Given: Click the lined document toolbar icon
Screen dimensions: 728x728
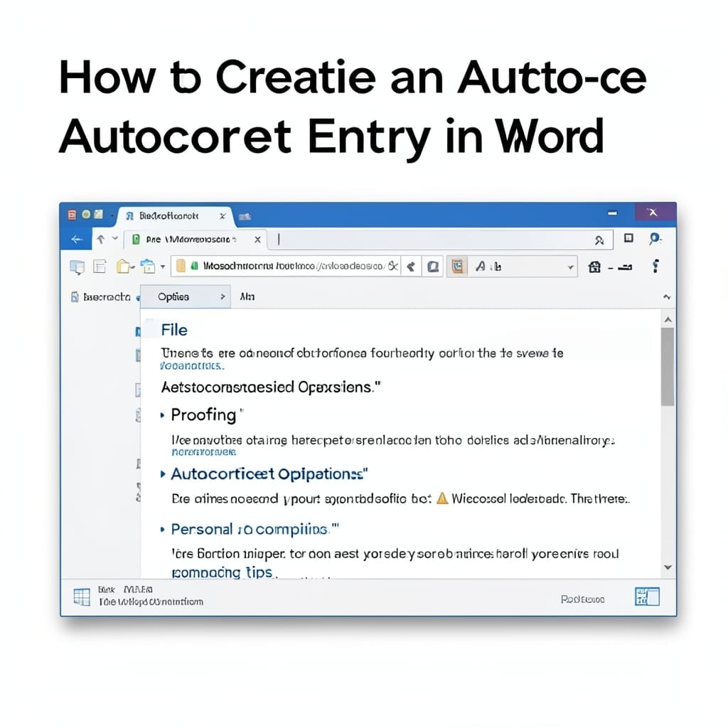Looking at the screenshot, I should point(100,267).
